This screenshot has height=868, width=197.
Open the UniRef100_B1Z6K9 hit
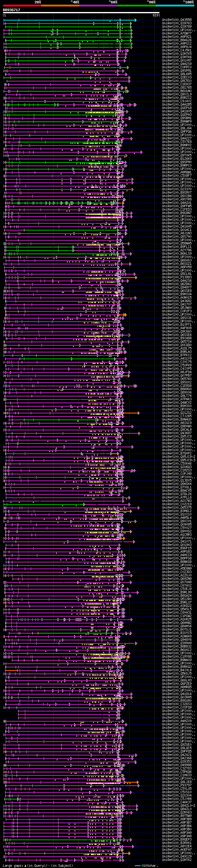tap(177, 159)
